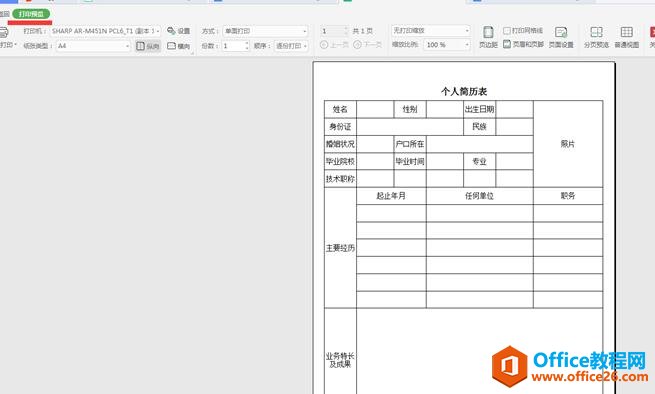This screenshot has height=394, width=655.
Task: Click the 职务 column header
Action: 568,196
